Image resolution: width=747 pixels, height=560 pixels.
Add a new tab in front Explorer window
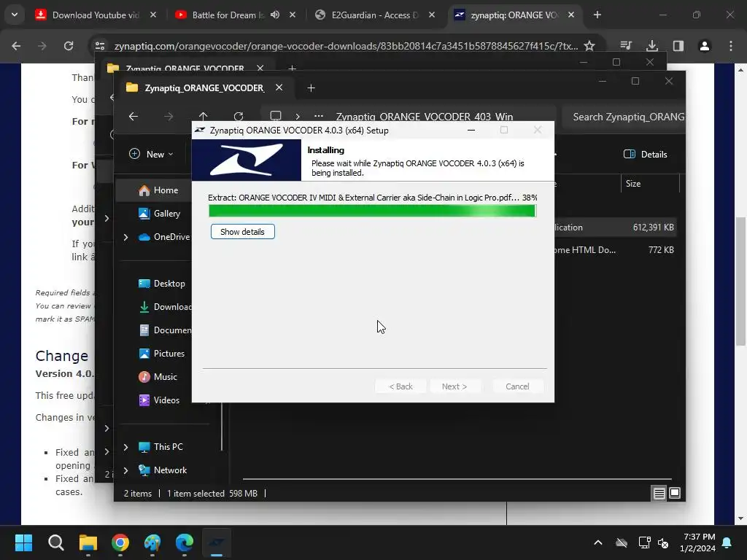coord(311,87)
